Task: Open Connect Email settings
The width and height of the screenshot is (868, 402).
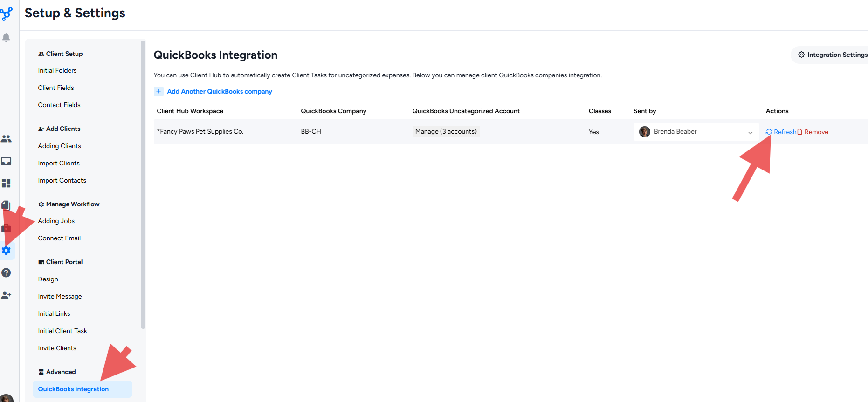Action: 59,238
